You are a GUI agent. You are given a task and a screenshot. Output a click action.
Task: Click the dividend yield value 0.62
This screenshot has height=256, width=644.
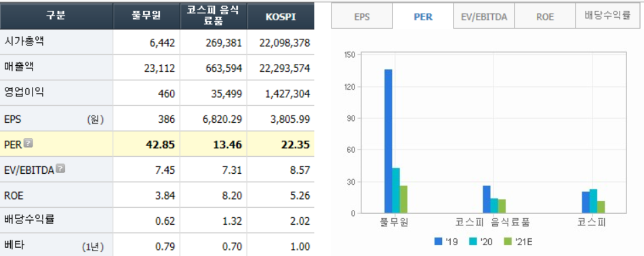click(x=165, y=221)
